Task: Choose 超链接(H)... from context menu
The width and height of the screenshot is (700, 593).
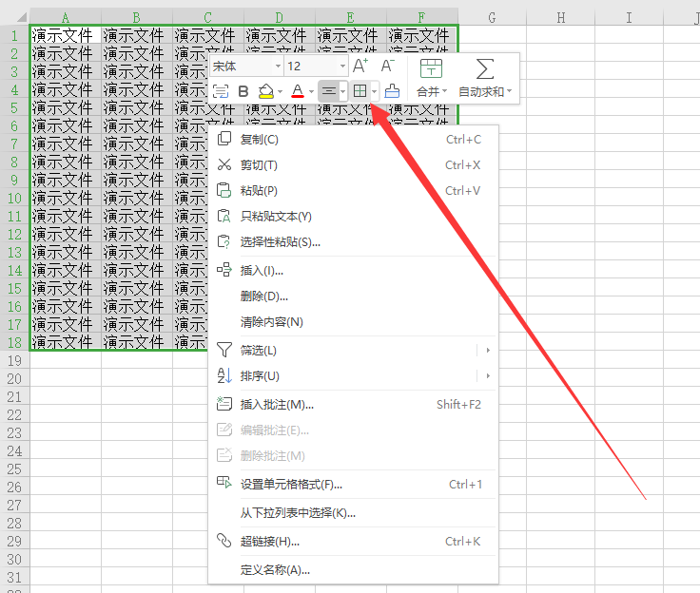Action: tap(353, 542)
